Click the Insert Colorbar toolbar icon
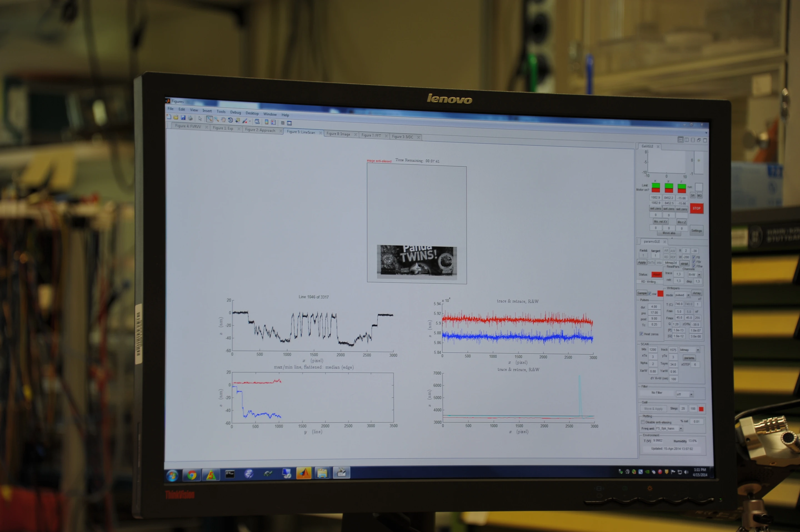This screenshot has width=800, height=532. click(x=267, y=122)
